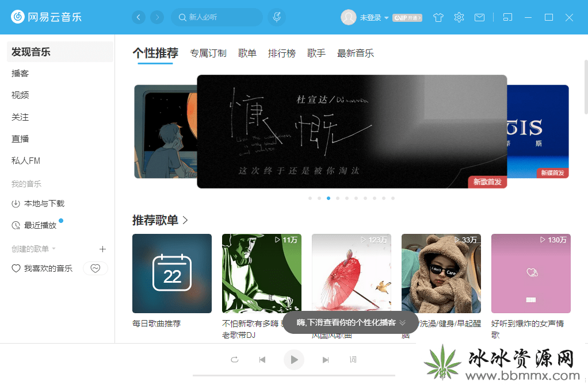The image size is (588, 385).
Task: Select the last banner carousel dot
Action: (x=393, y=198)
